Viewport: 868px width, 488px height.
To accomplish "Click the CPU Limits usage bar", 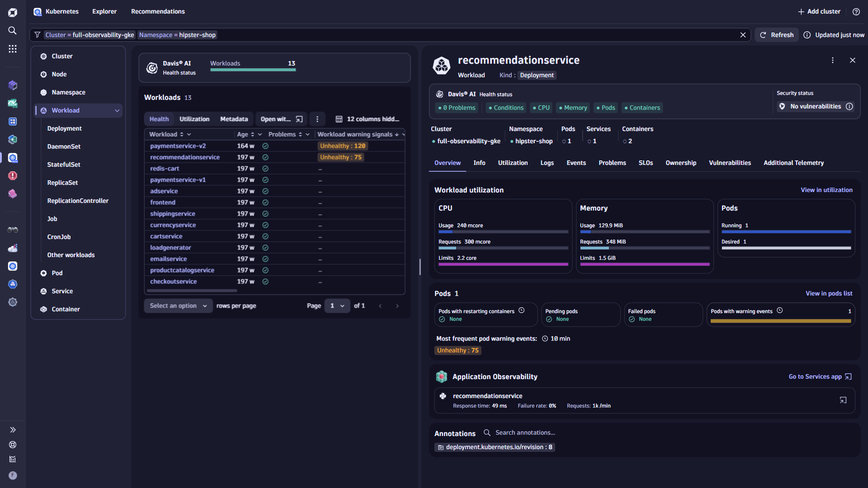I will [x=503, y=264].
